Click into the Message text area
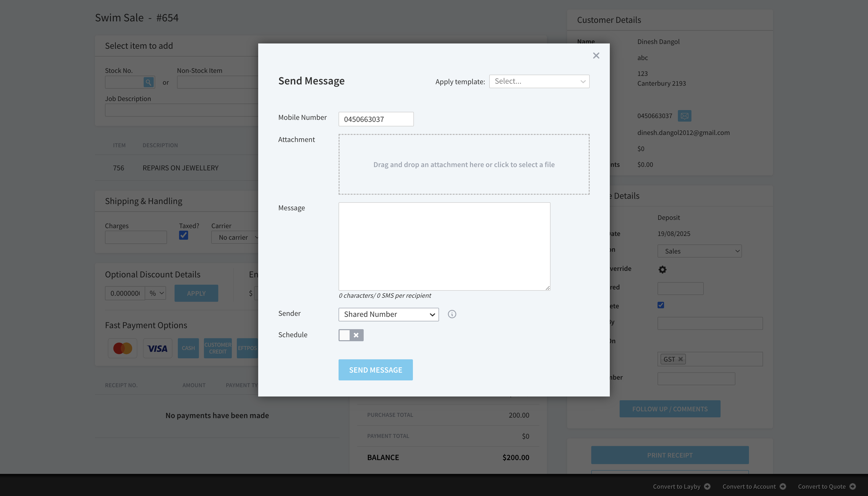The image size is (868, 496). 444,246
